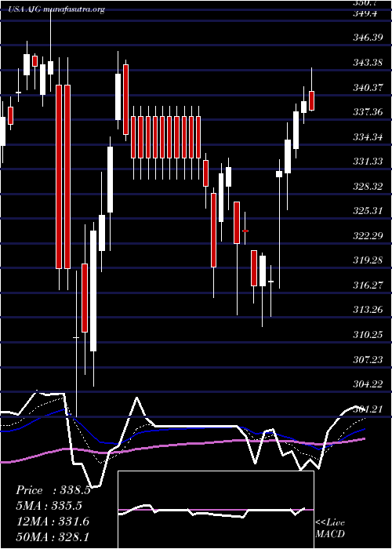Click the 322.29 price axis label

click(368, 236)
